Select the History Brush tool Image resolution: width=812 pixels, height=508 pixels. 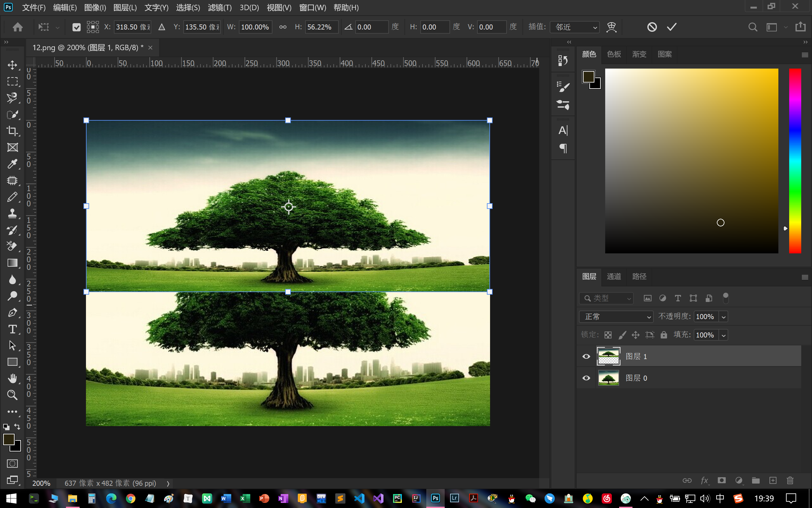click(x=12, y=230)
